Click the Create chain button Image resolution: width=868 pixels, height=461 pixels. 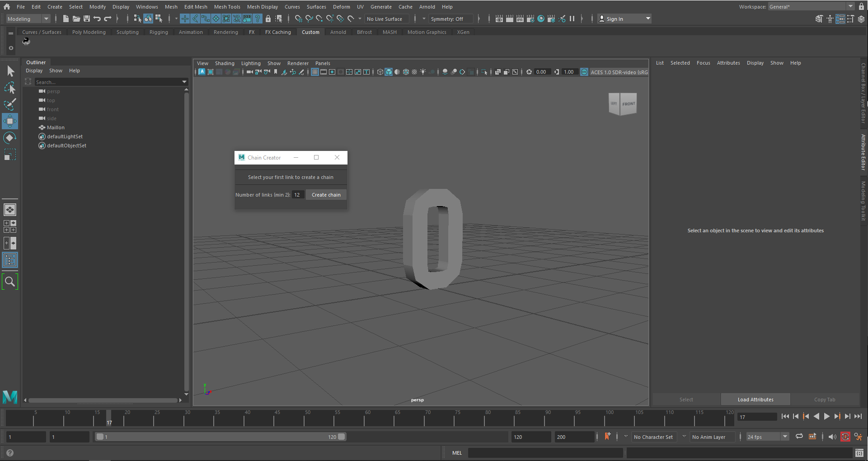click(x=326, y=195)
